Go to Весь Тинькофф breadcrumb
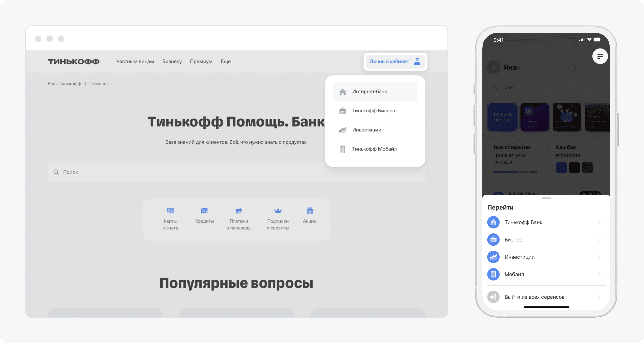The image size is (644, 343). point(64,84)
